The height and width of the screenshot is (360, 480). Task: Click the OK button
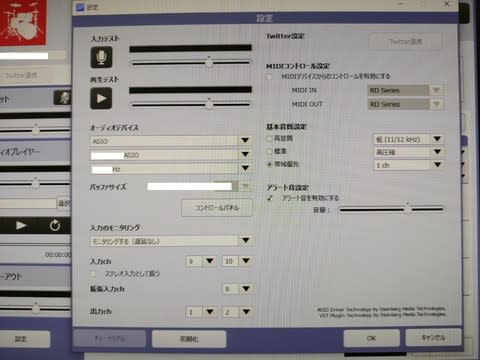click(371, 338)
